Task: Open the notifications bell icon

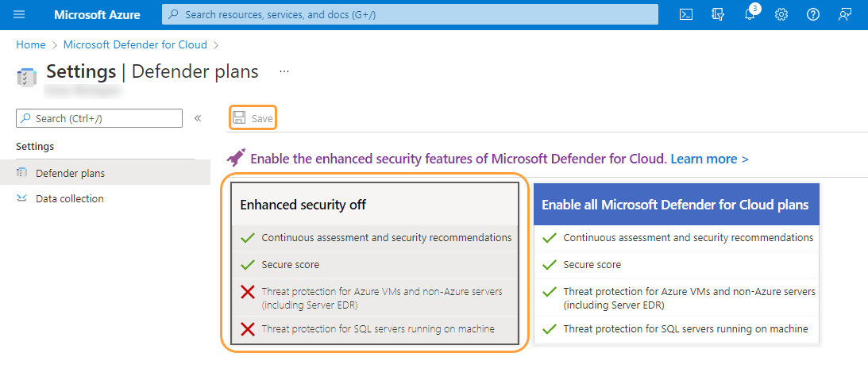Action: pos(750,14)
